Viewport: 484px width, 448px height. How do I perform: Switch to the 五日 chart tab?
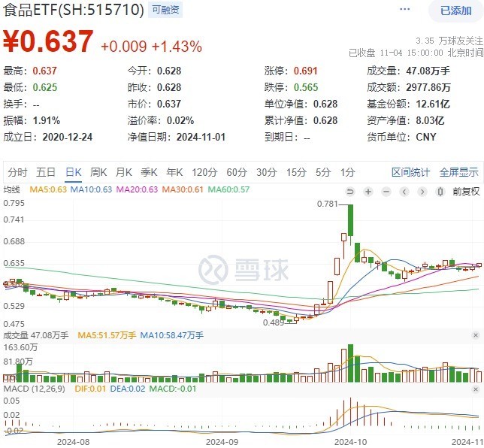pyautogui.click(x=46, y=172)
